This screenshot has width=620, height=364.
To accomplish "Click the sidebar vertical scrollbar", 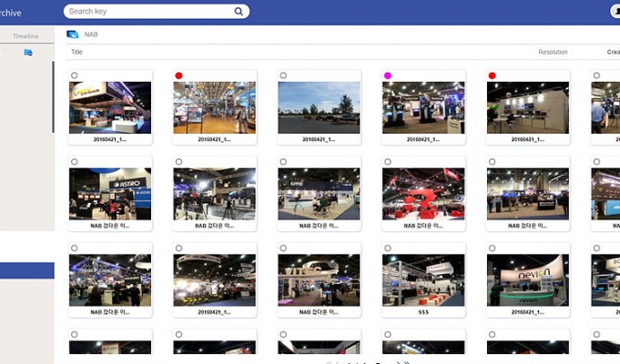I will pyautogui.click(x=53, y=96).
